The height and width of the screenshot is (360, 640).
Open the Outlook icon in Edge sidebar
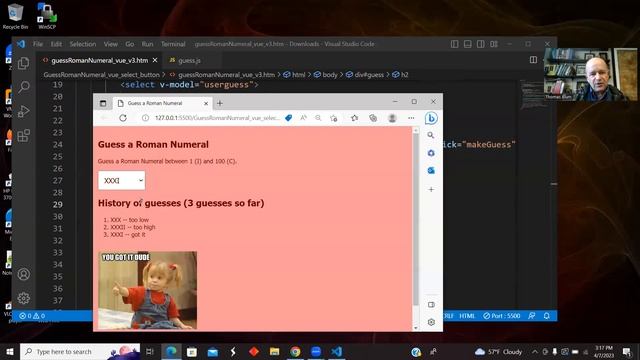coord(431,171)
